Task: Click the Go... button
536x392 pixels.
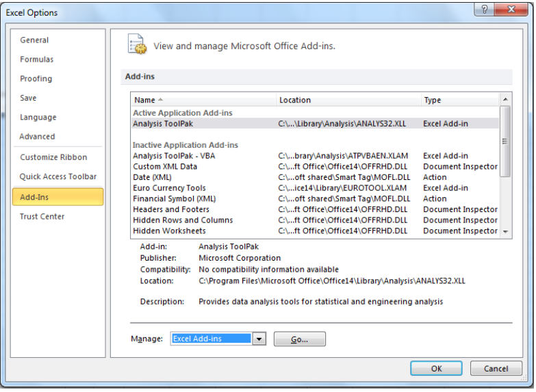Action: pos(299,339)
